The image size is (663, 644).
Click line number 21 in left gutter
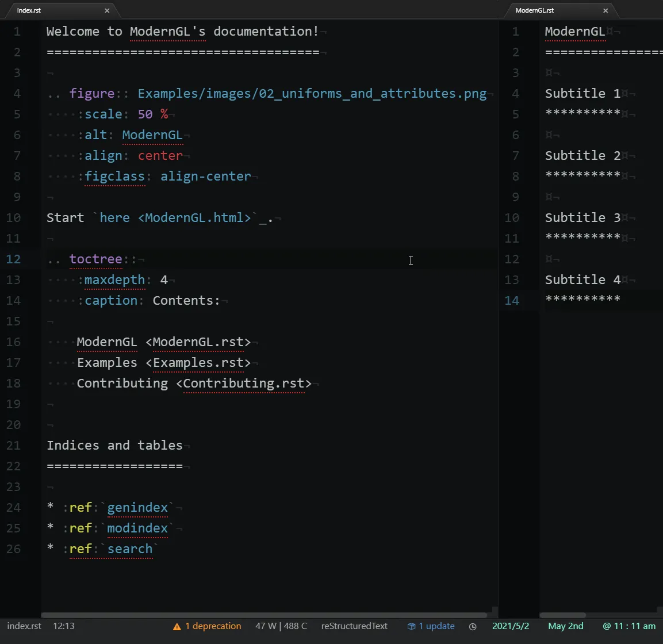click(13, 446)
